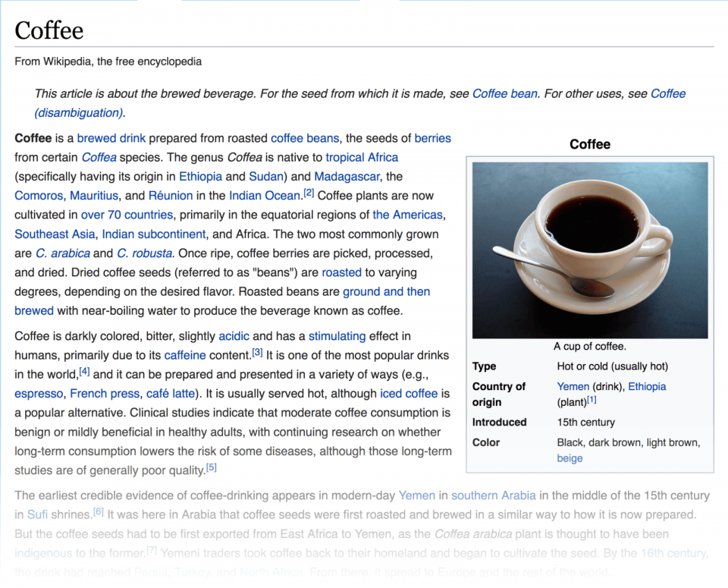Viewport: 728px width, 588px height.
Task: Click the tropical Africa link
Action: 362,157
